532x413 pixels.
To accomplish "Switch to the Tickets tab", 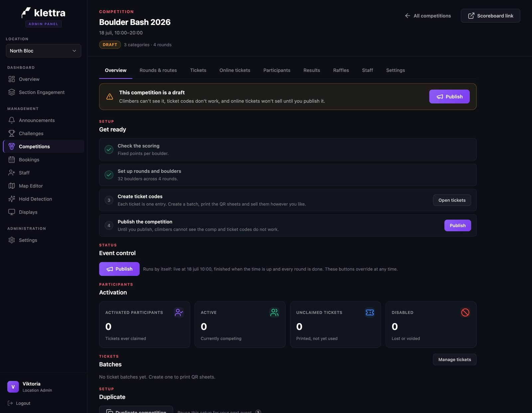I will (x=198, y=70).
